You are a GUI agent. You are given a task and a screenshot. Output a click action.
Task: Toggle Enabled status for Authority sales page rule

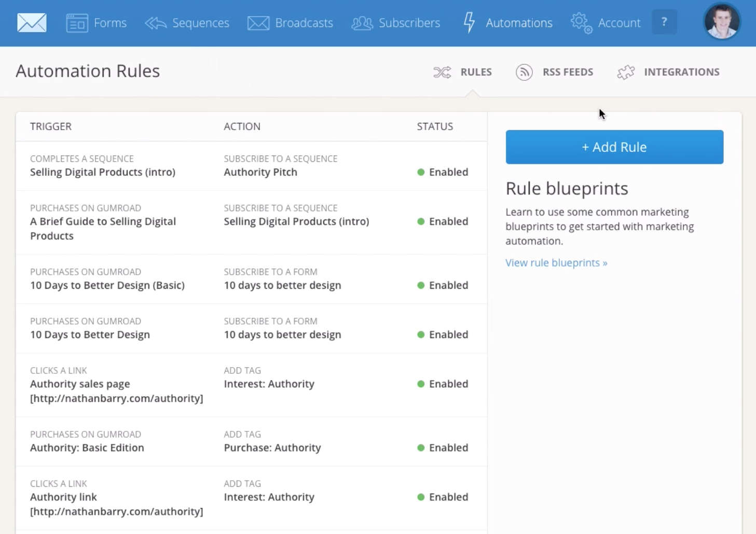[443, 384]
